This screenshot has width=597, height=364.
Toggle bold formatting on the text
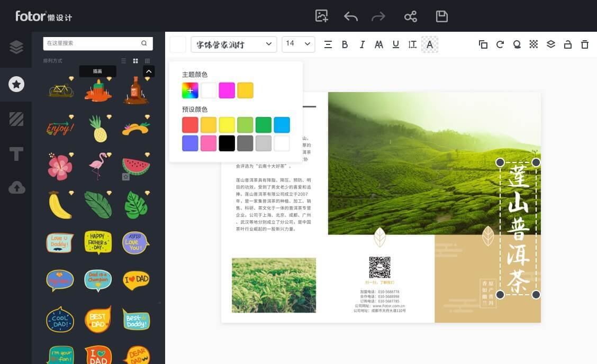coord(345,44)
